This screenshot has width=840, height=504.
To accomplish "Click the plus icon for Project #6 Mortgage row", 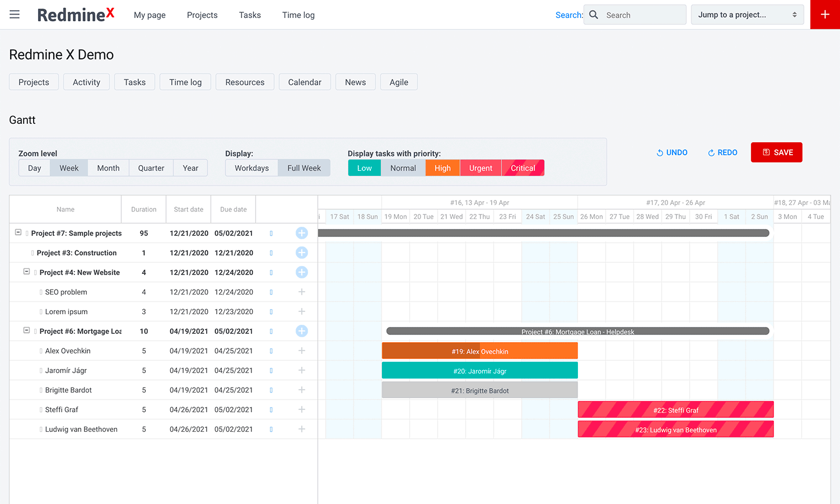I will (x=302, y=331).
